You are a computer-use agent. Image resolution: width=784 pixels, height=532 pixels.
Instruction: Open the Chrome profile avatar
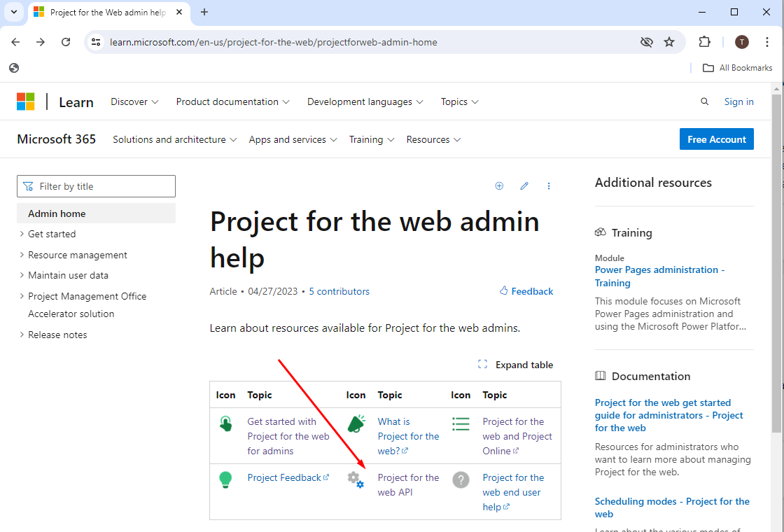742,42
